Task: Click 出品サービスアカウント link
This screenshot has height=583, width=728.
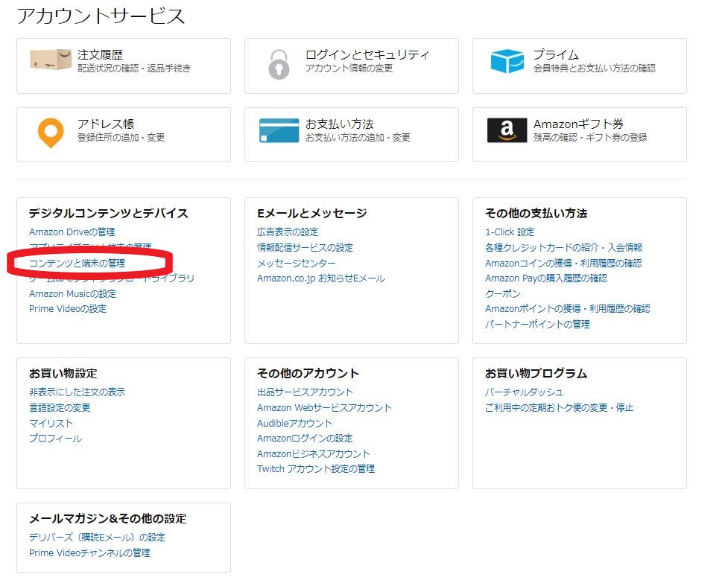Action: tap(305, 392)
